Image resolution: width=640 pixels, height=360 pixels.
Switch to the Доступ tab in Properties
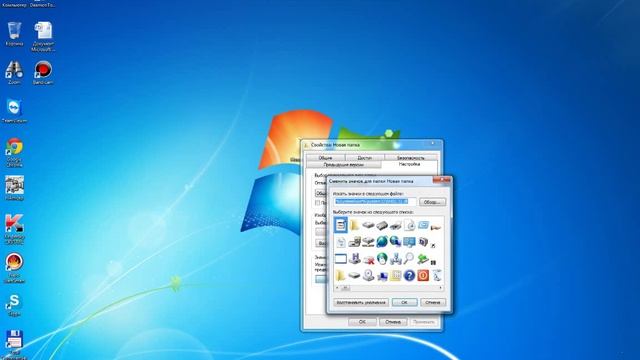pos(364,158)
